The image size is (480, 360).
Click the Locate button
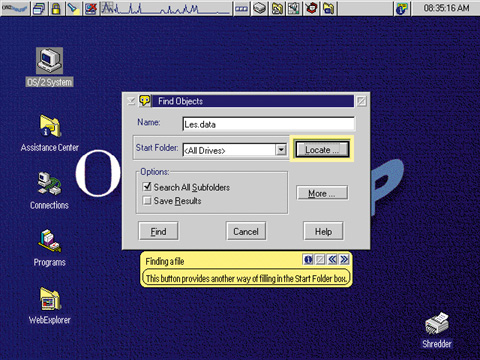[322, 150]
